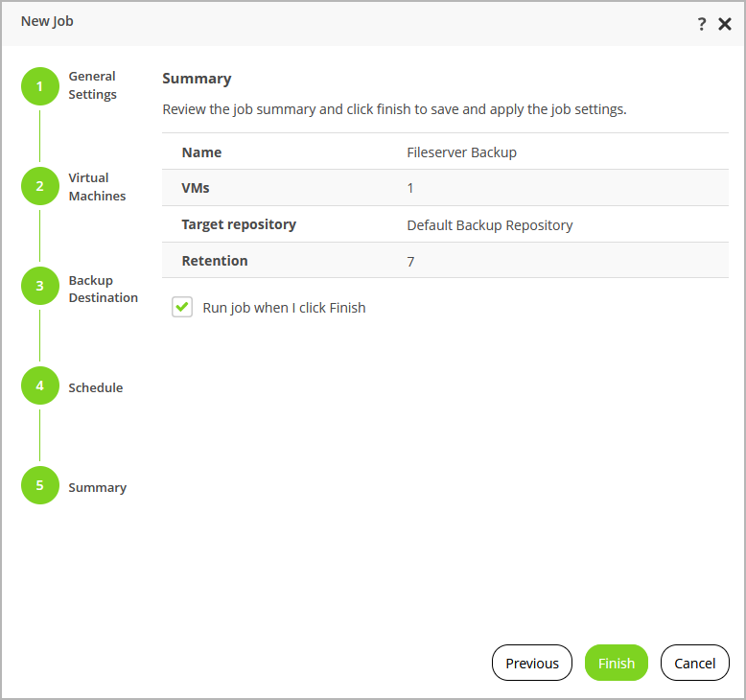The width and height of the screenshot is (746, 700).
Task: Jump to the Virtual Machines step
Action: (97, 187)
